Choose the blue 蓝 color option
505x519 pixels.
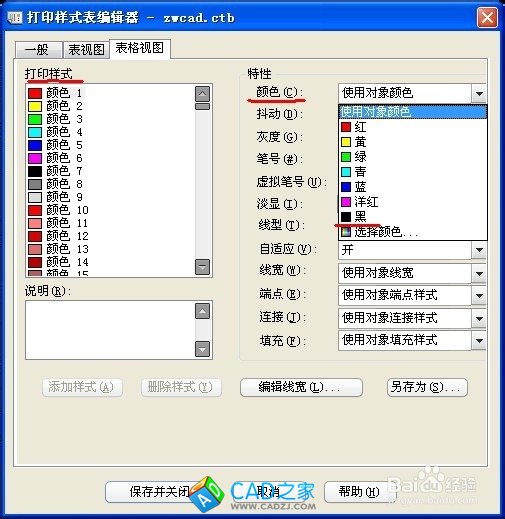(x=413, y=187)
